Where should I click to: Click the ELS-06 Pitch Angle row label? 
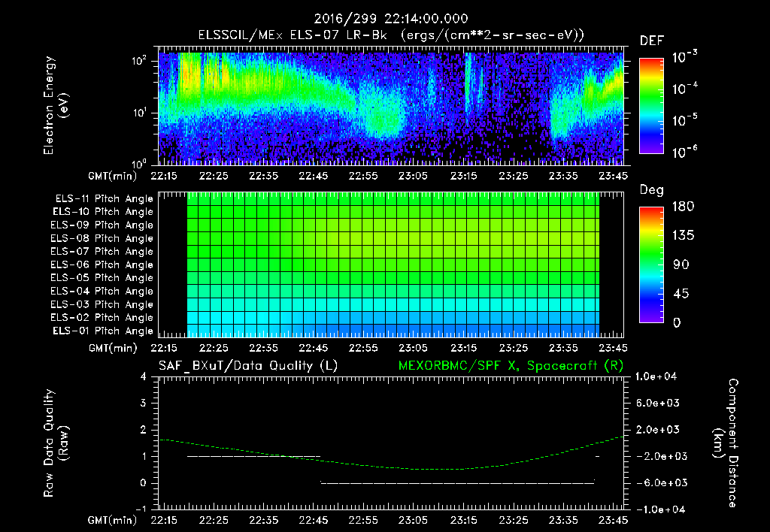[102, 264]
